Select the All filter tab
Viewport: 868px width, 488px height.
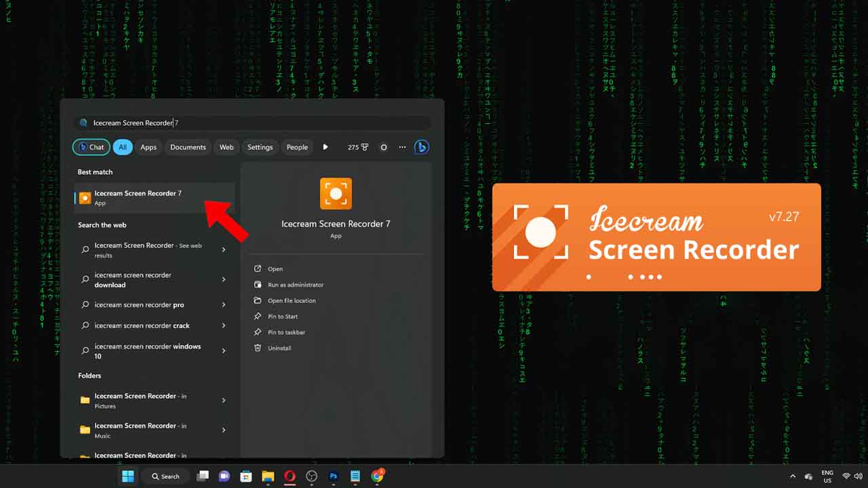click(x=123, y=147)
